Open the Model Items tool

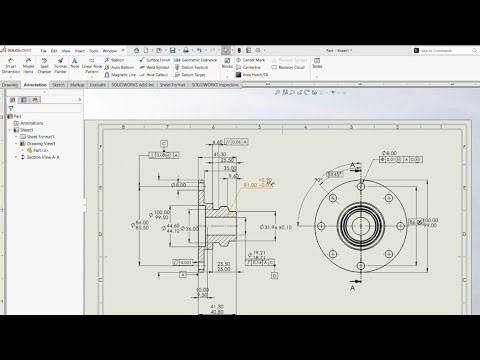[x=28, y=65]
